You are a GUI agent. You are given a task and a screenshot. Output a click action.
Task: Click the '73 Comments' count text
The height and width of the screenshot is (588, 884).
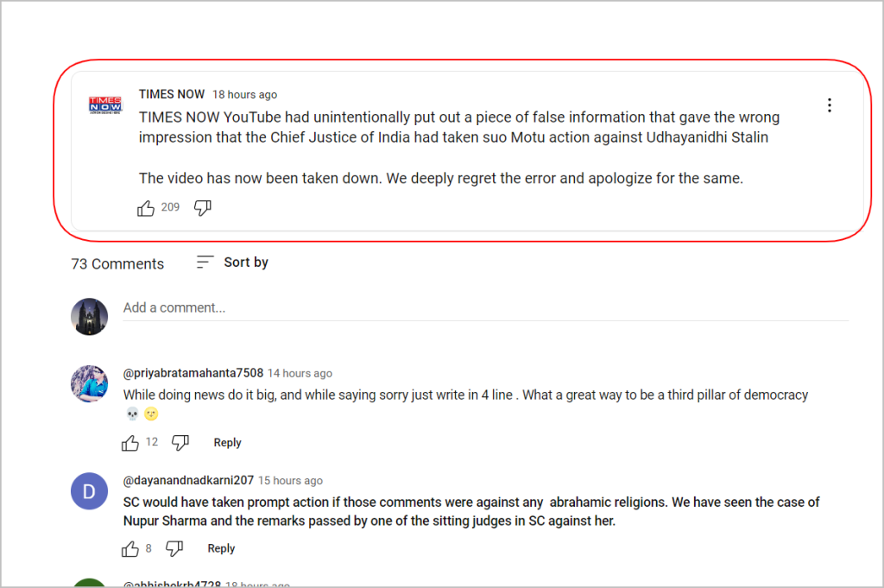pos(117,264)
